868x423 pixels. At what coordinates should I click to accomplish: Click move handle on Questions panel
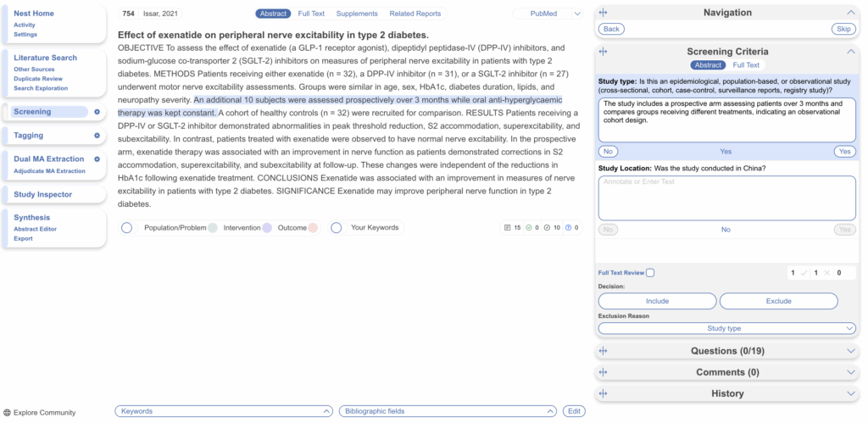[604, 351]
